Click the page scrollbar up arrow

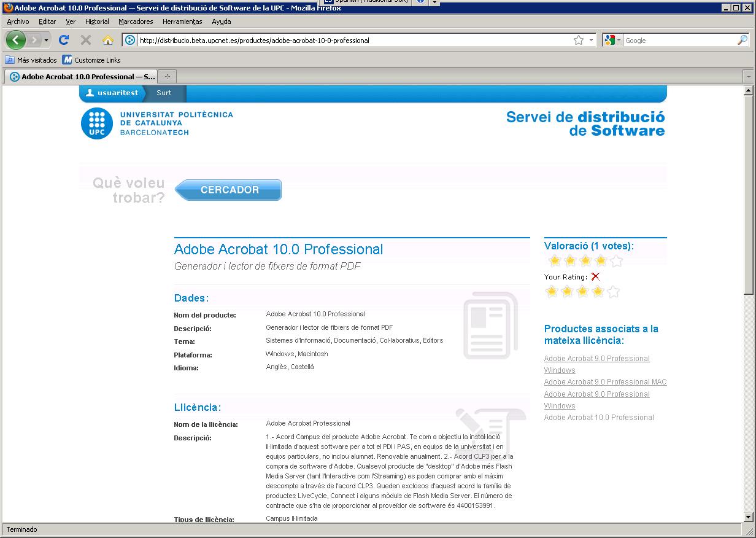(748, 91)
